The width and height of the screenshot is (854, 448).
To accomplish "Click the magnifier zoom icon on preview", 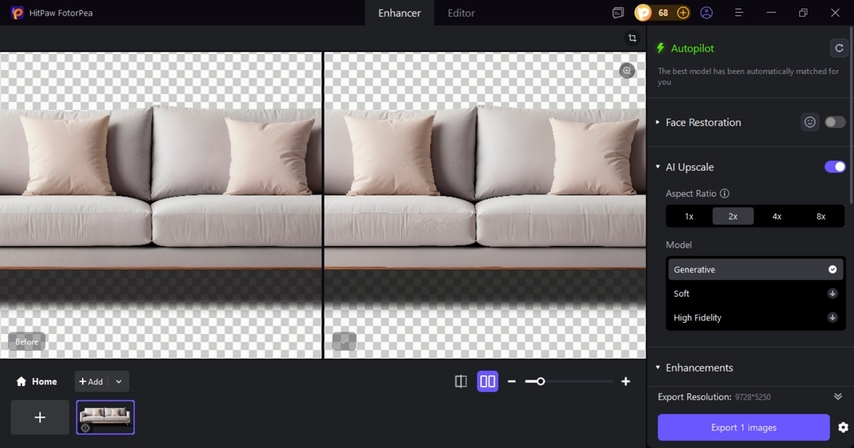I will [x=627, y=71].
